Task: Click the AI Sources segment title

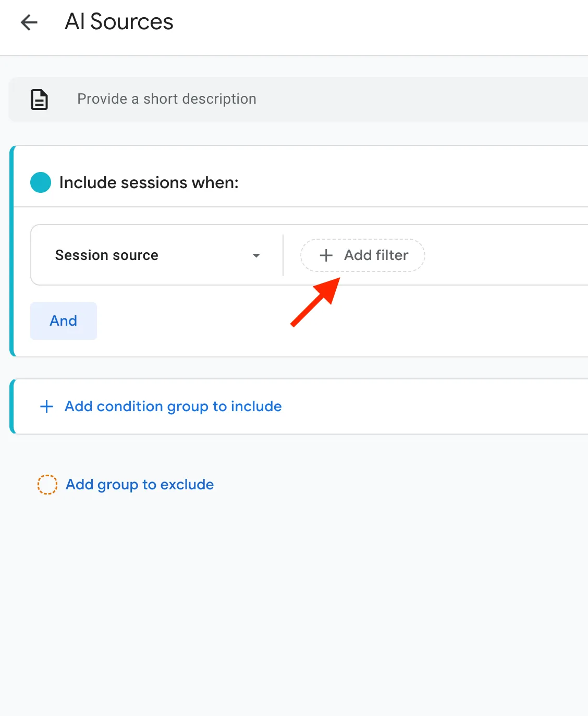Action: 119,22
